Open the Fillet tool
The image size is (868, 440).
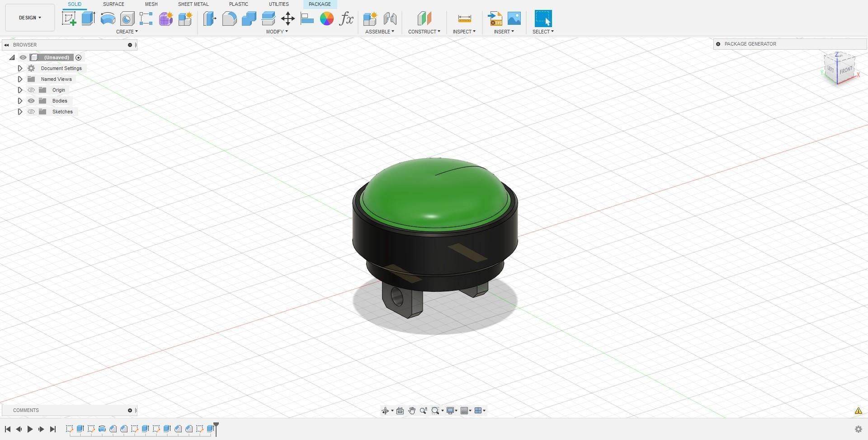click(230, 19)
